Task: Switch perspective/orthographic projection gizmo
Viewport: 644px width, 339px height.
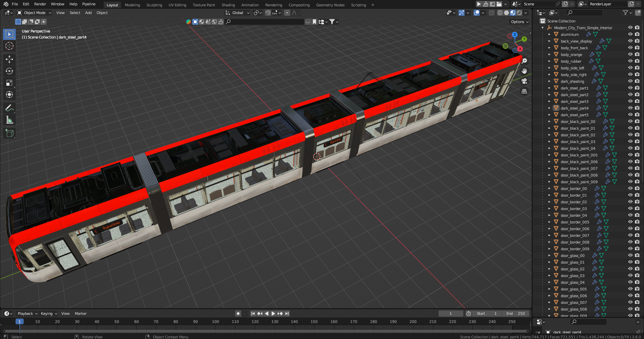Action: [x=524, y=91]
